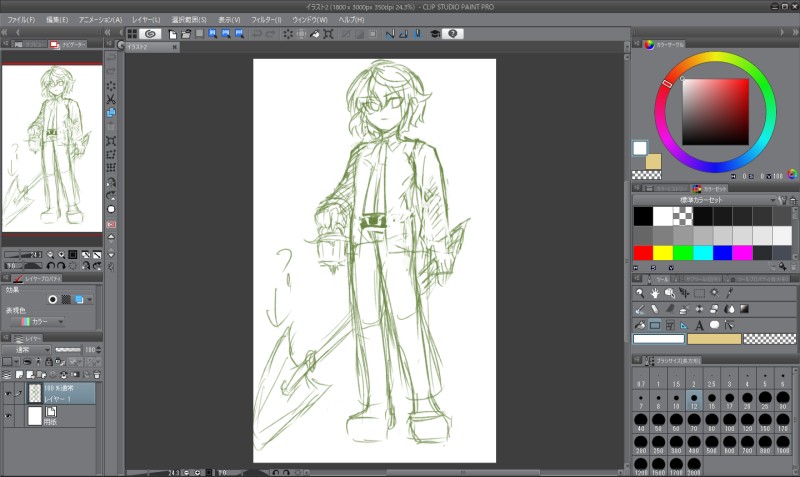
Task: Click the Clip Studio swirl icon
Action: tap(150, 33)
